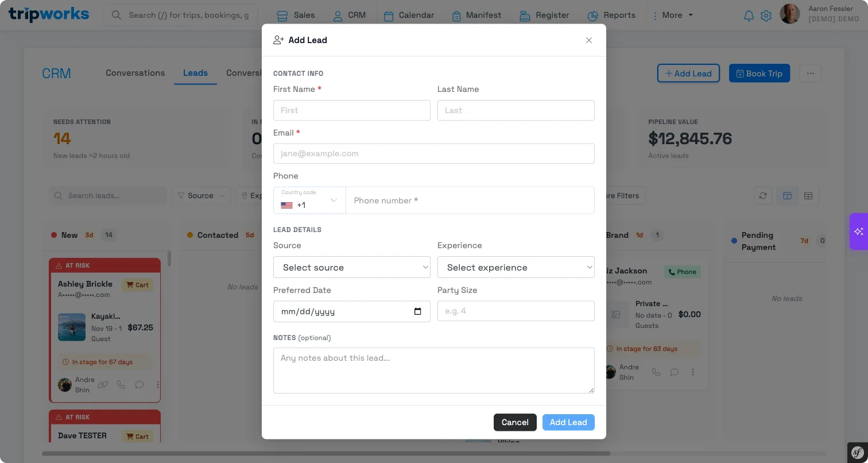The width and height of the screenshot is (868, 463).
Task: Click Ashley Brickle's kayaking trip thumbnail
Action: 72,327
